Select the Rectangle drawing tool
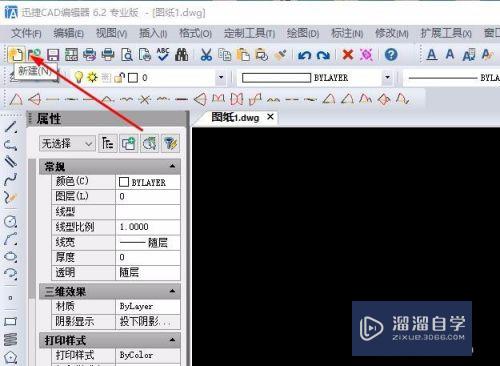Image resolution: width=500 pixels, height=366 pixels. 10,322
